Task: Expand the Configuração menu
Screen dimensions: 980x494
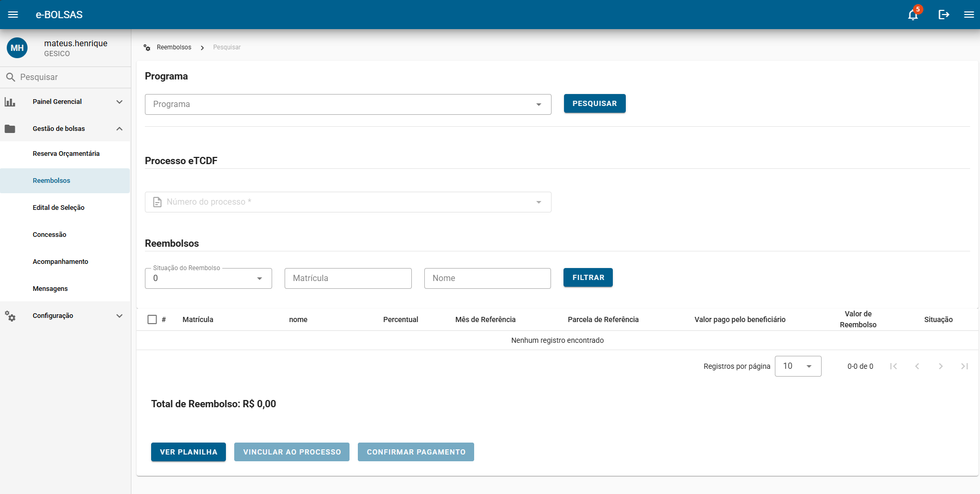Action: point(119,316)
